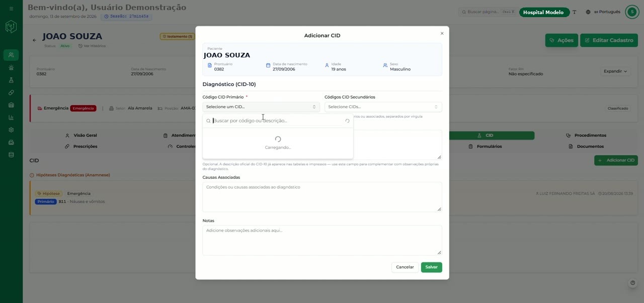Screen dimensions: 644x303
Task: Click the Idade person icon in dialog
Action: pyautogui.click(x=327, y=65)
